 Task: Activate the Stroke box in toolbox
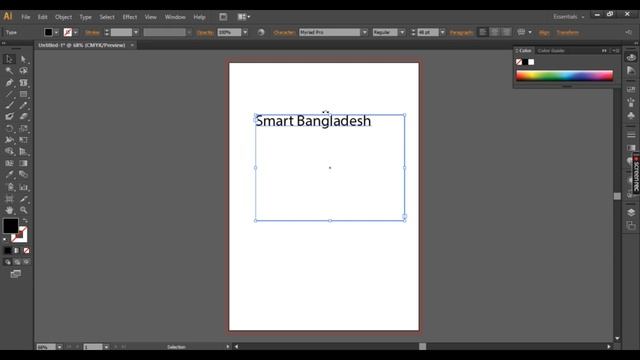click(x=19, y=235)
